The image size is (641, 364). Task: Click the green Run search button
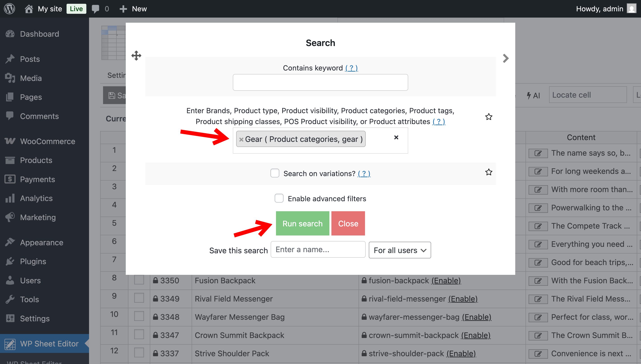(302, 223)
